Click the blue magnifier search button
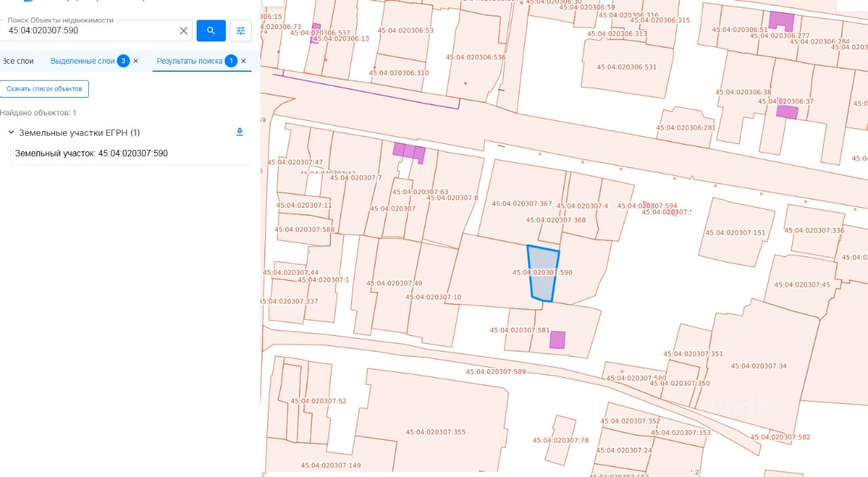Viewport: 868px width, 477px height. (x=211, y=31)
